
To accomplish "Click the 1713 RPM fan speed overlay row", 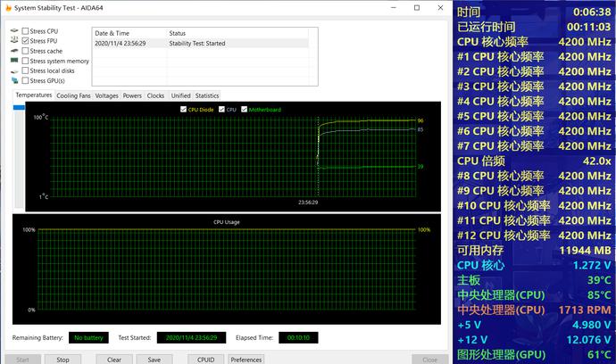I will pyautogui.click(x=534, y=310).
